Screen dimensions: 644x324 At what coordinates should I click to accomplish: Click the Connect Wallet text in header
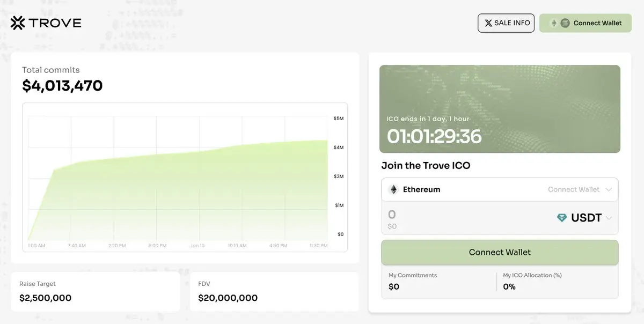597,23
